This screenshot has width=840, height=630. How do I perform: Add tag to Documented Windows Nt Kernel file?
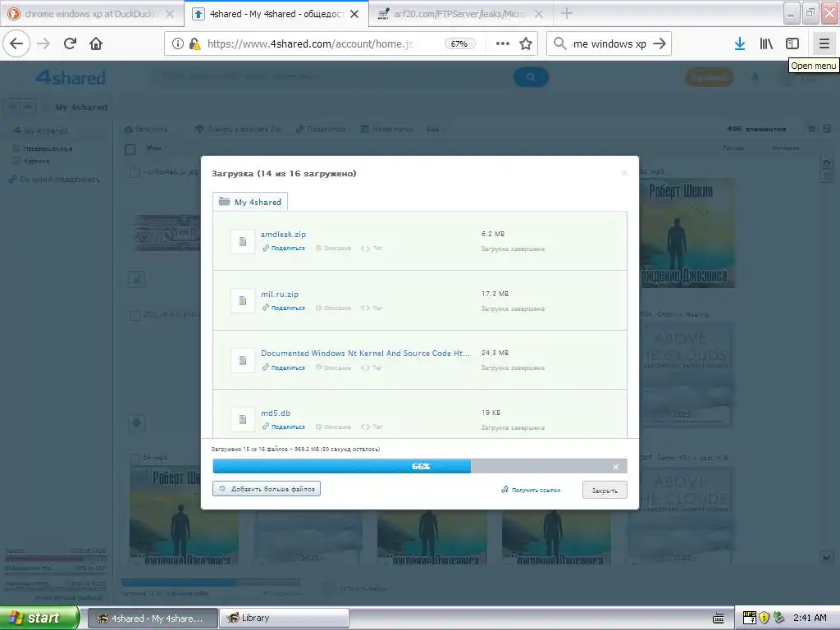pos(372,367)
